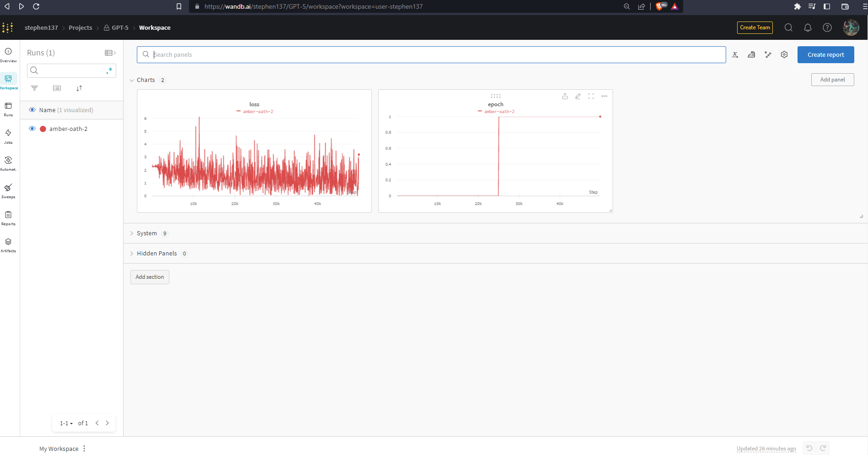Open the runs Sort icon
Viewport: 868px width, 455px height.
79,88
